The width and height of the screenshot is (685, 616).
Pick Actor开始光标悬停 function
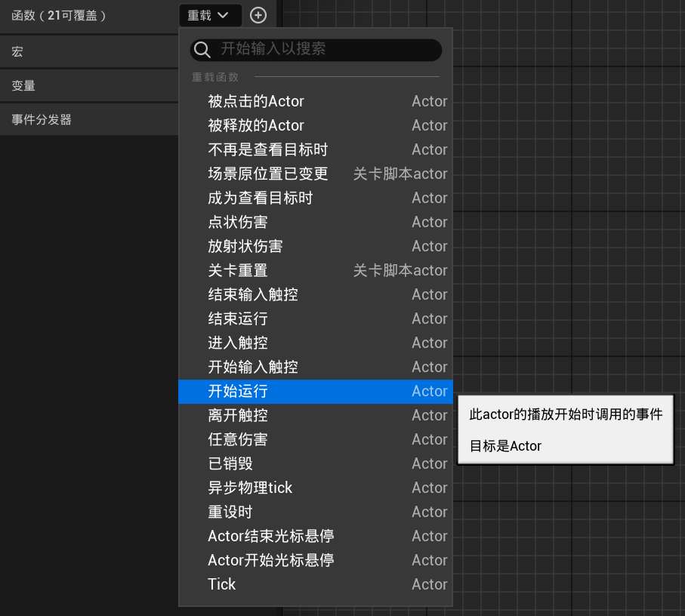tap(271, 560)
